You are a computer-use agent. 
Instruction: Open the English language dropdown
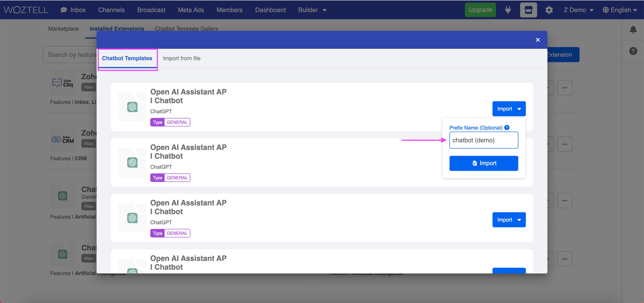pyautogui.click(x=620, y=10)
